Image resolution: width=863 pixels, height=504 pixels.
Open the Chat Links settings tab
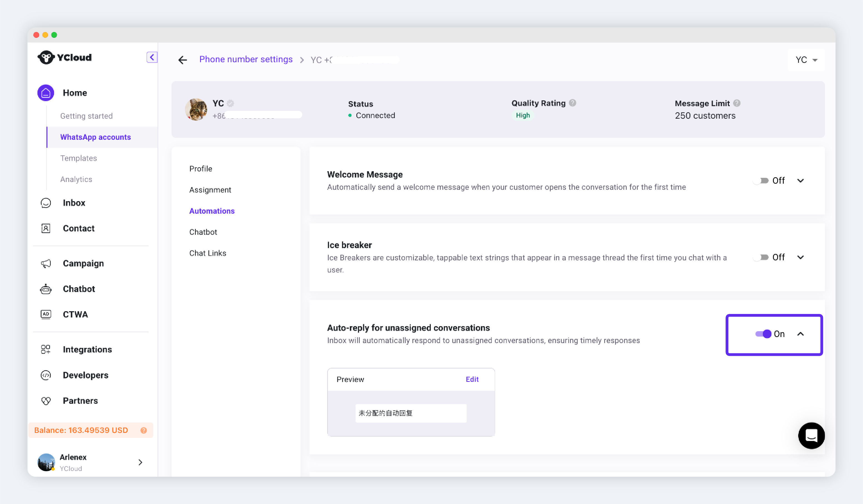207,253
